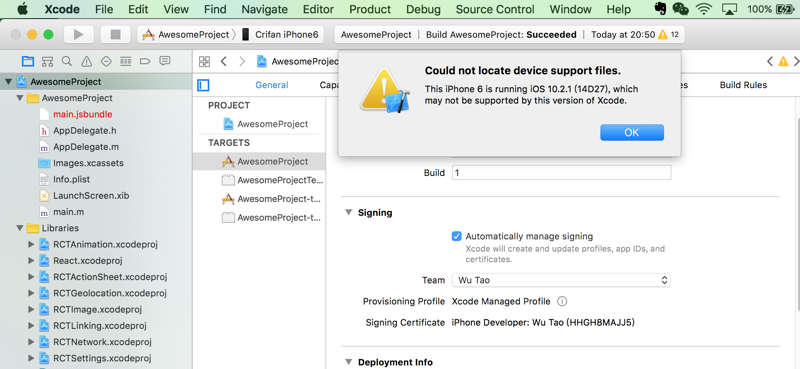Screen dimensions: 800x369
Task: Click provisioning profile info icon
Action: [x=562, y=301]
